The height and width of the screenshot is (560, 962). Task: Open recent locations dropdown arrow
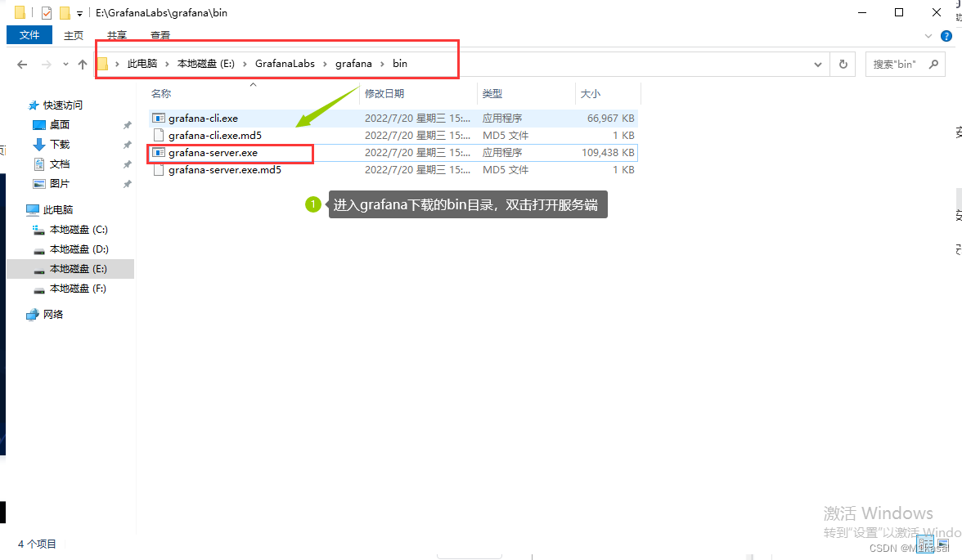[65, 65]
